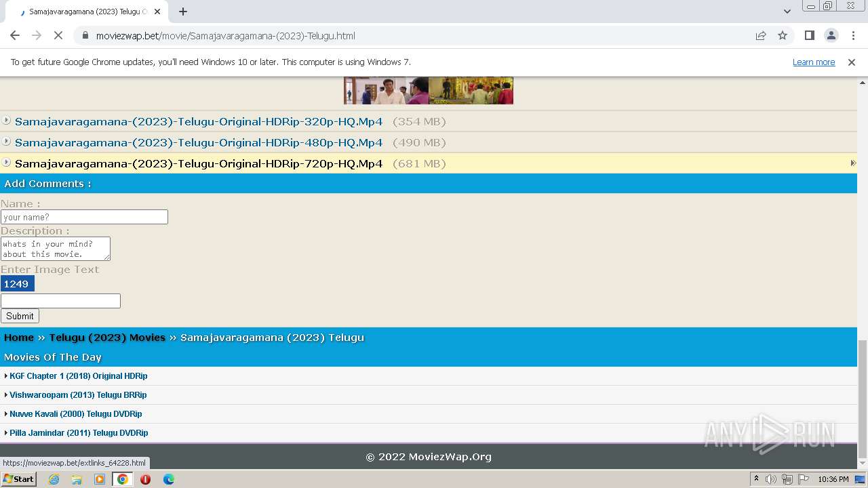Open File Explorer from taskbar
This screenshot has width=868, height=488.
(77, 479)
